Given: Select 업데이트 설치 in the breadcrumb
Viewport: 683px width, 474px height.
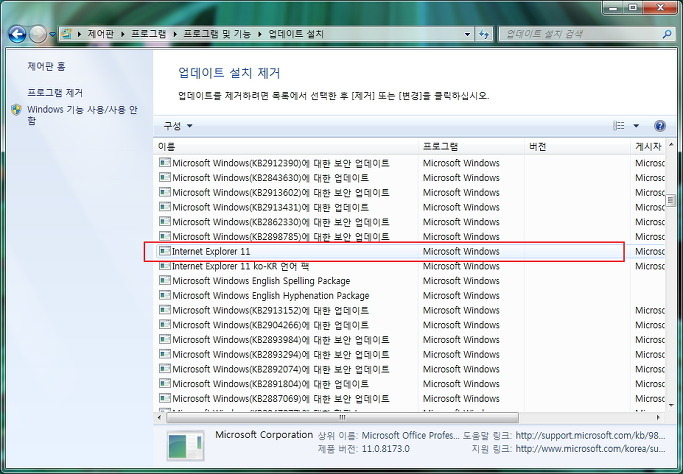Looking at the screenshot, I should (296, 34).
